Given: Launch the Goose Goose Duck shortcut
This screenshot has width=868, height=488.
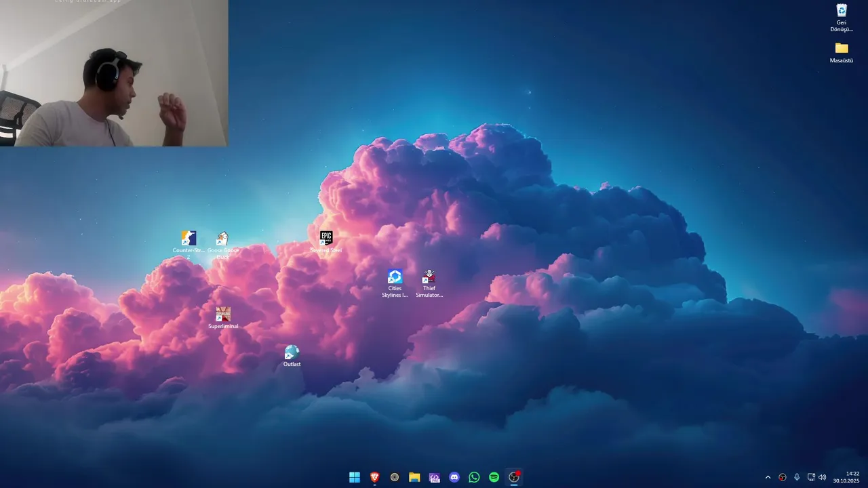Looking at the screenshot, I should pos(223,244).
